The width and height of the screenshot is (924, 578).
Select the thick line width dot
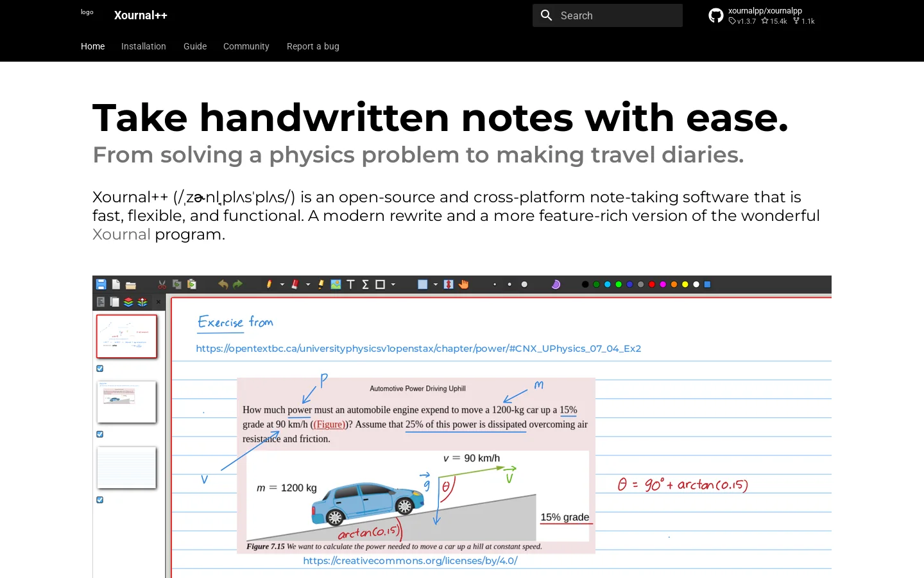tap(524, 285)
